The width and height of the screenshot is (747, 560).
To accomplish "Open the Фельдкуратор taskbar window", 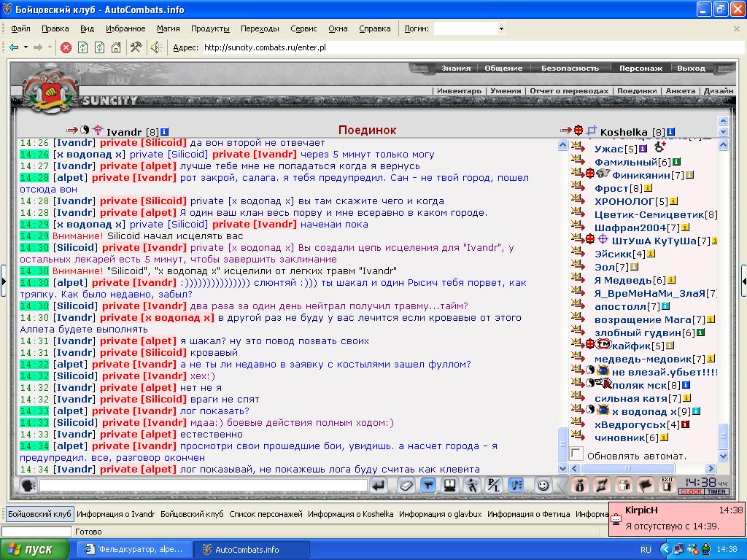I will 134,550.
